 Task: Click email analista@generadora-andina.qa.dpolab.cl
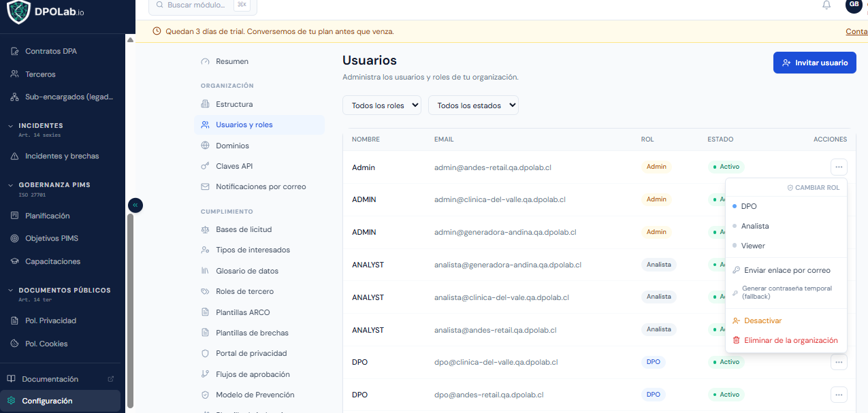pos(508,265)
